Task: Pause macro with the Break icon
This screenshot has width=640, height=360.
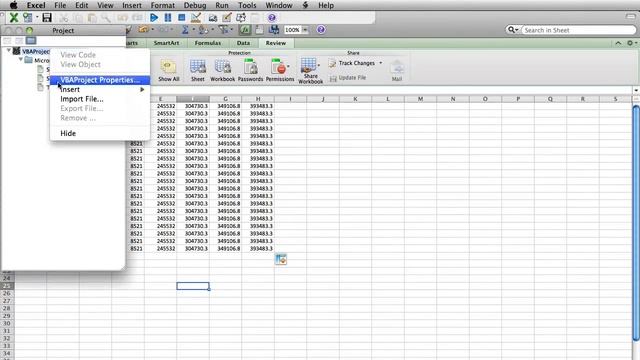Action: pyautogui.click(x=168, y=18)
